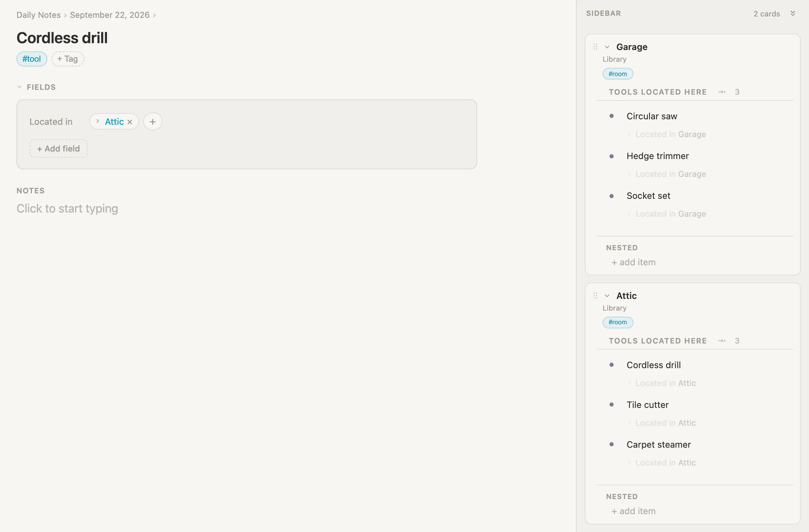Open Circular saw item
This screenshot has width=809, height=532.
(652, 116)
